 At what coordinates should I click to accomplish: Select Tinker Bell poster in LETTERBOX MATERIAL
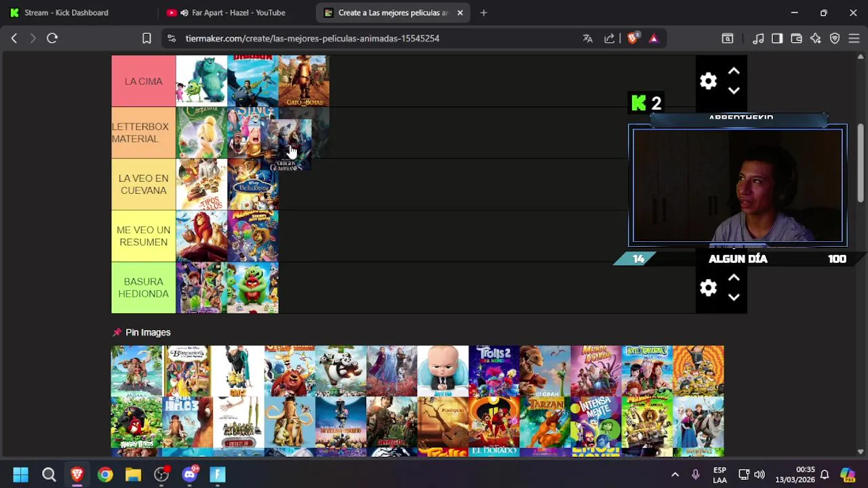[x=201, y=133]
